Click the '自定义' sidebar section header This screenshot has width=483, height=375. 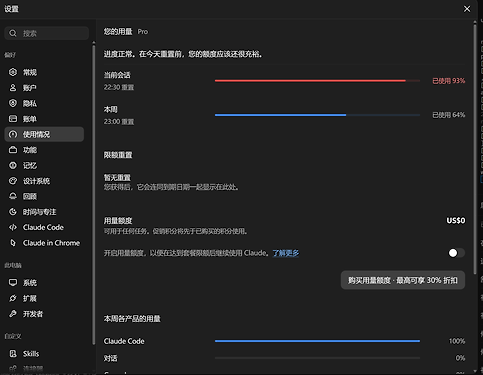(x=13, y=336)
